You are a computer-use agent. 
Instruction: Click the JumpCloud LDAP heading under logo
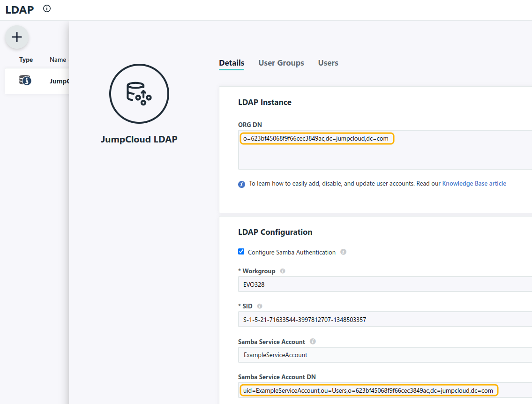click(139, 139)
